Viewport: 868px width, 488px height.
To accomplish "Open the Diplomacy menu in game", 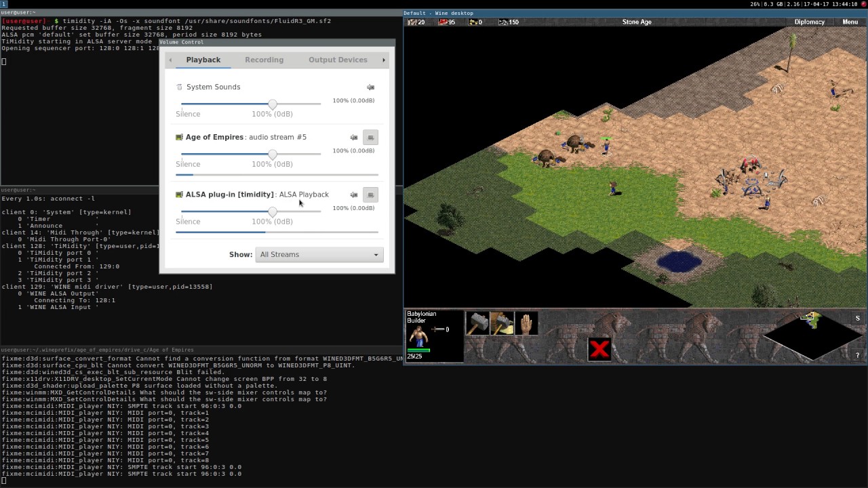I will [809, 22].
